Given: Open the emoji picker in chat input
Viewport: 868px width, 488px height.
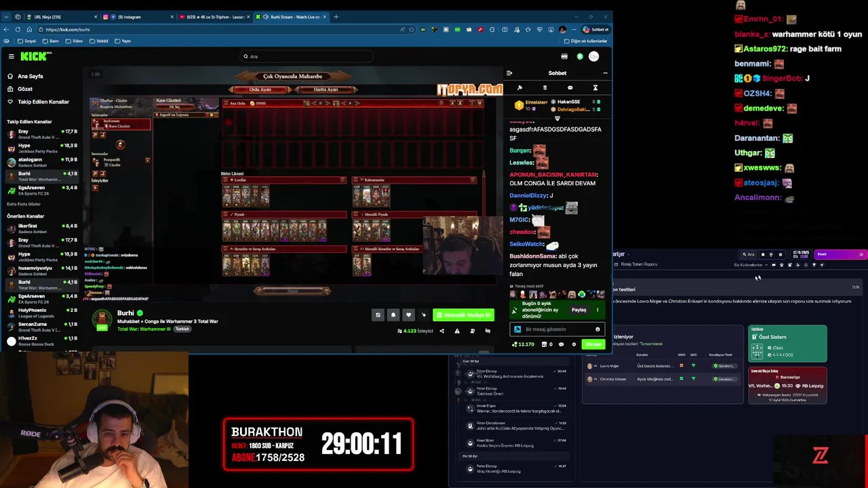Looking at the screenshot, I should point(597,329).
